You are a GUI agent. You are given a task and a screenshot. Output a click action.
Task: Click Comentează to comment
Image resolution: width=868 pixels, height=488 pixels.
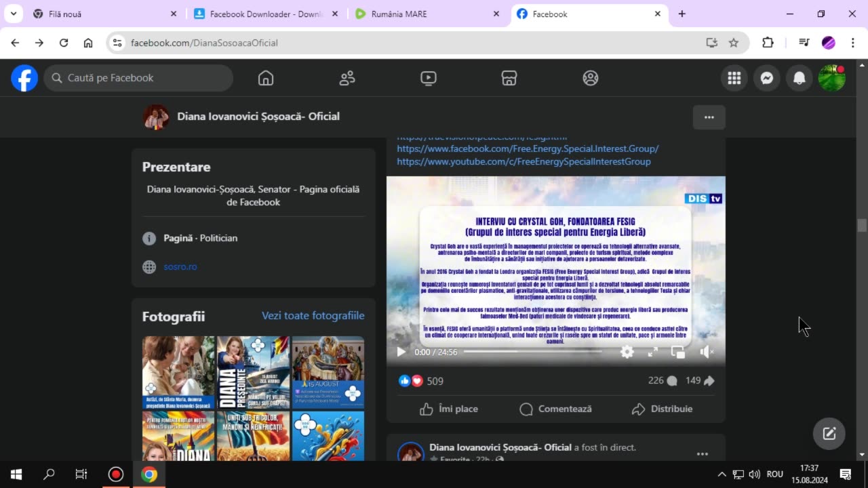[x=555, y=409]
